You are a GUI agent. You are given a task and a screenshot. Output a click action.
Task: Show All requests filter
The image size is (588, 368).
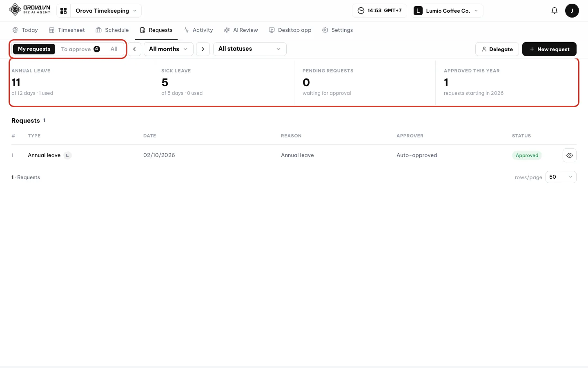point(114,49)
